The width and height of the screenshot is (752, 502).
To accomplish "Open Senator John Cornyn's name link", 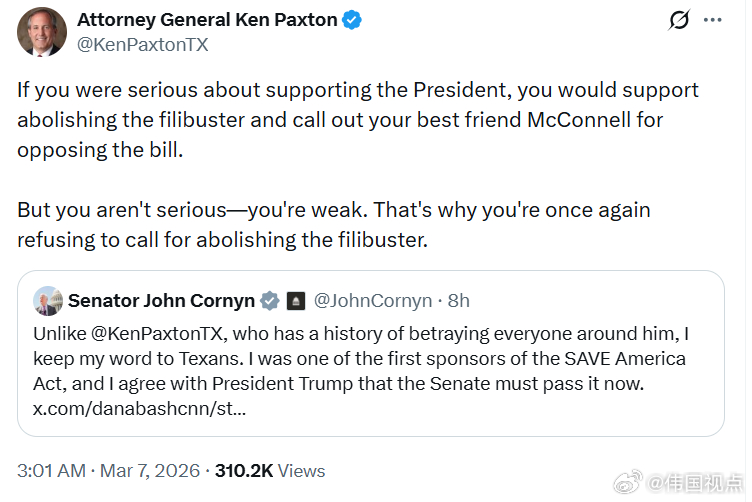I will [x=160, y=300].
